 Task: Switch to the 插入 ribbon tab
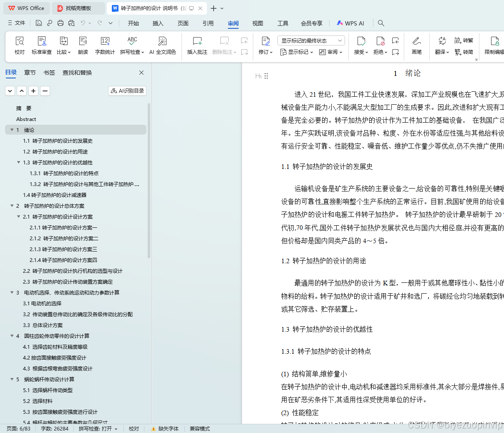pyautogui.click(x=158, y=23)
